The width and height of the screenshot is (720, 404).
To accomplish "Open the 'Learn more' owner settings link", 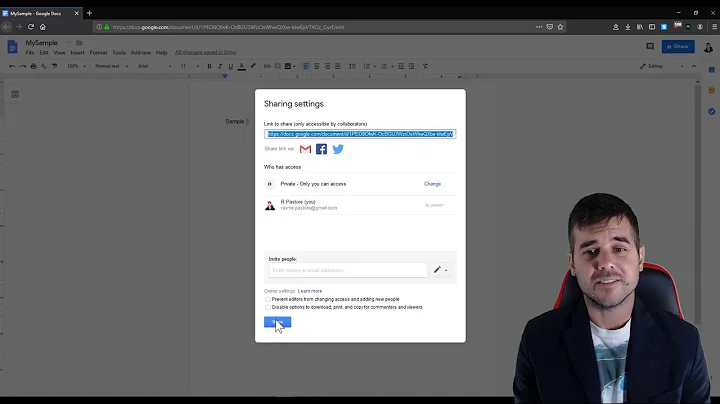I will point(310,291).
